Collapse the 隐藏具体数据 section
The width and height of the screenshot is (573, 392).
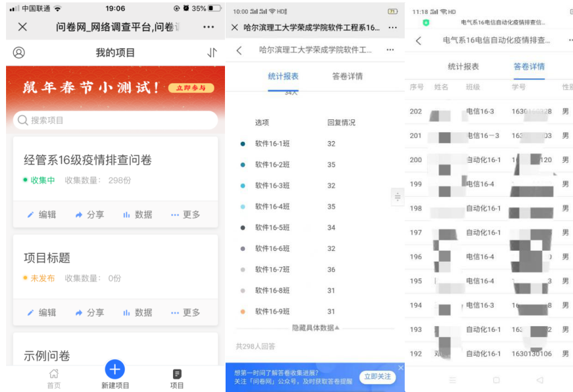[315, 327]
